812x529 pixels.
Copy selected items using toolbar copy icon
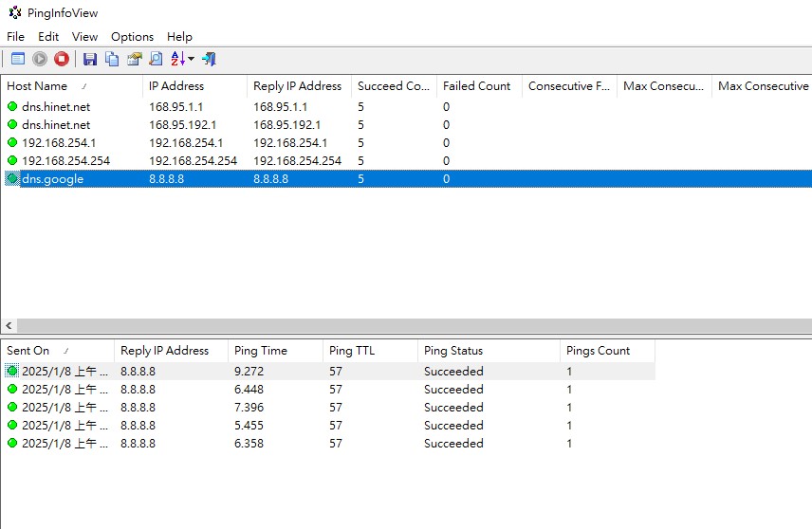click(112, 59)
